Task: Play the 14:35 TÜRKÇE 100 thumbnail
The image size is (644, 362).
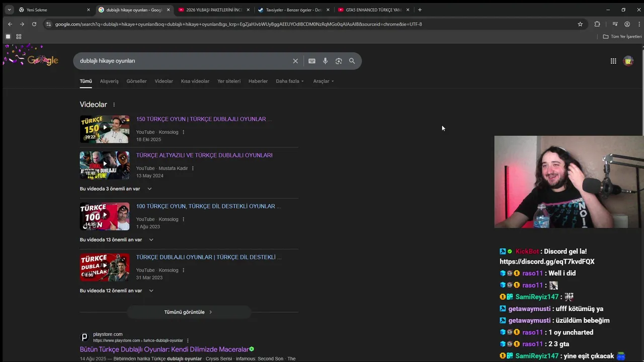Action: click(105, 216)
